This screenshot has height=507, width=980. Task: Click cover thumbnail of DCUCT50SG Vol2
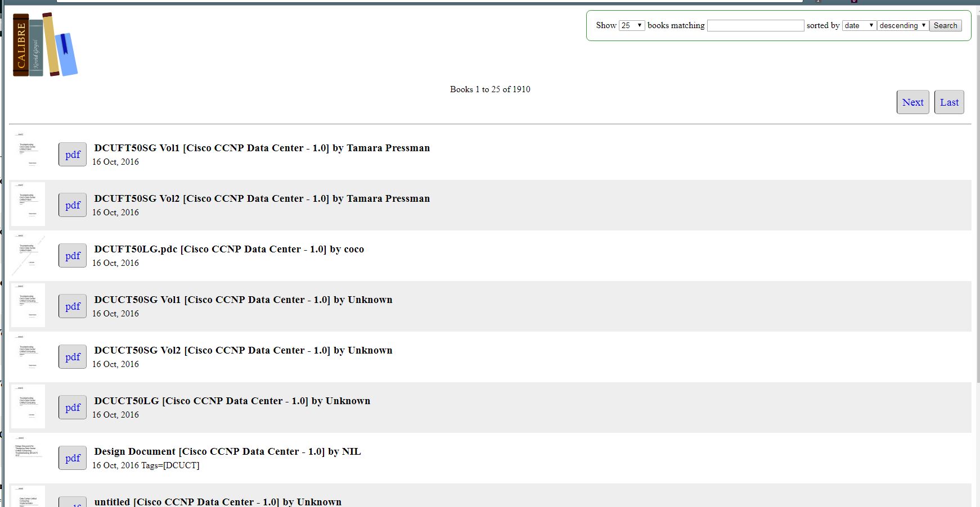click(28, 356)
